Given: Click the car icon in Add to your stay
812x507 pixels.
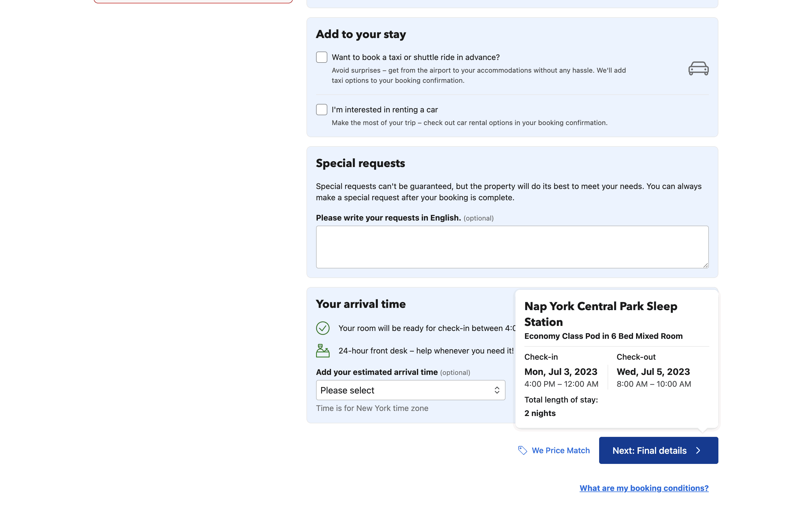Looking at the screenshot, I should click(698, 68).
